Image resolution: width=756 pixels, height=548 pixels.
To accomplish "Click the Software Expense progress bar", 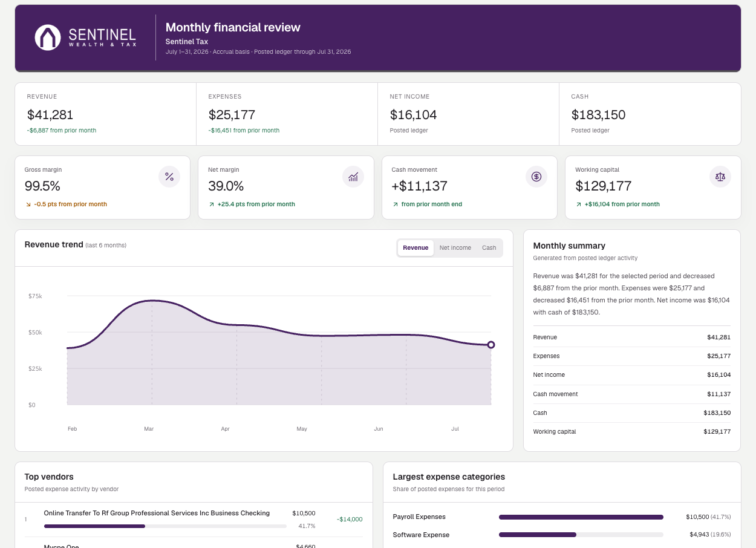I will [x=581, y=535].
